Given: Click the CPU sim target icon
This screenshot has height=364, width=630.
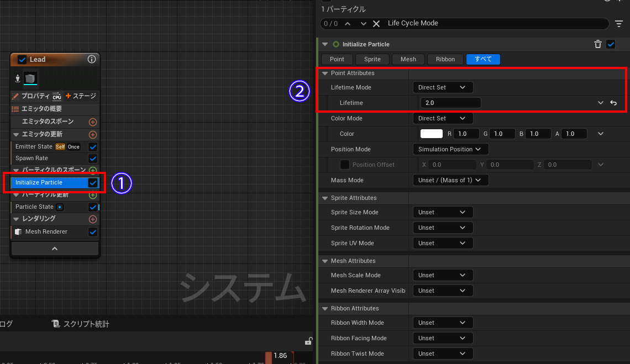Looking at the screenshot, I should (57, 97).
